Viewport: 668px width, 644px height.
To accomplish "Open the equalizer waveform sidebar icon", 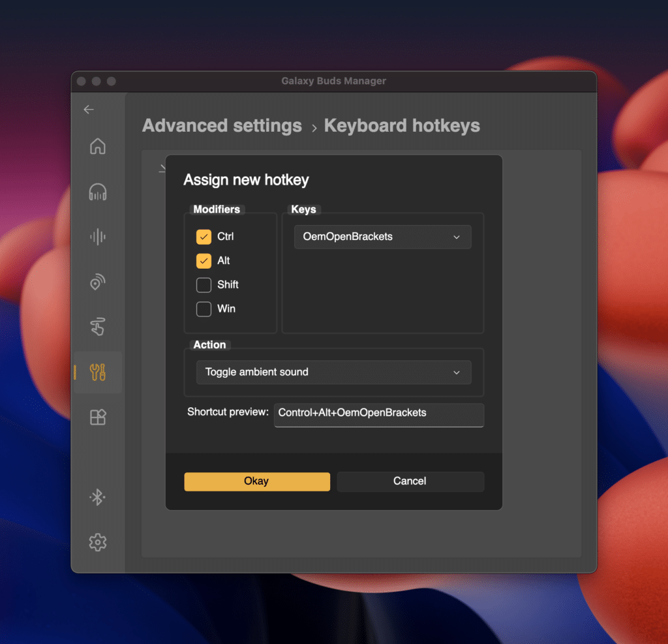I will (98, 237).
